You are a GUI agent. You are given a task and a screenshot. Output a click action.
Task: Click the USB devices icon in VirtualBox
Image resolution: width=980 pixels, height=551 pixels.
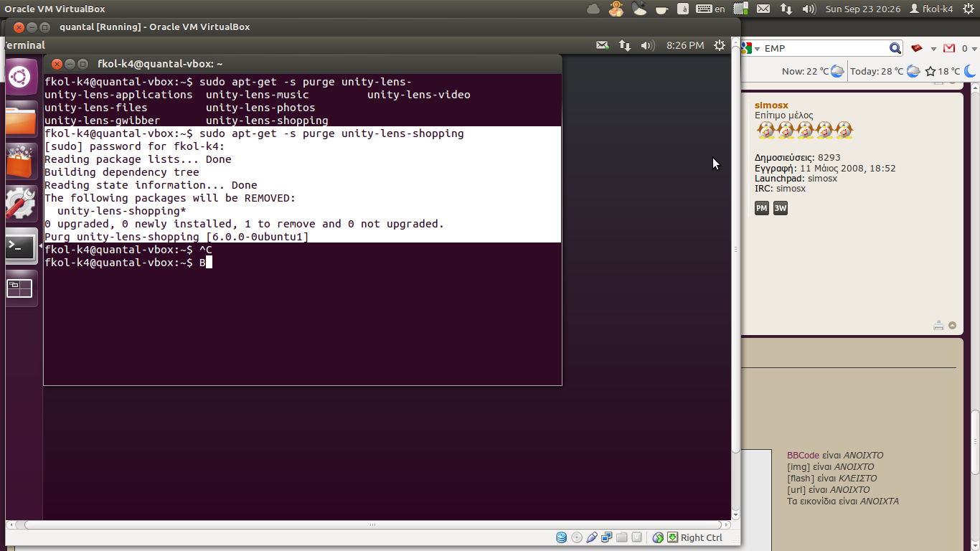[x=592, y=537]
